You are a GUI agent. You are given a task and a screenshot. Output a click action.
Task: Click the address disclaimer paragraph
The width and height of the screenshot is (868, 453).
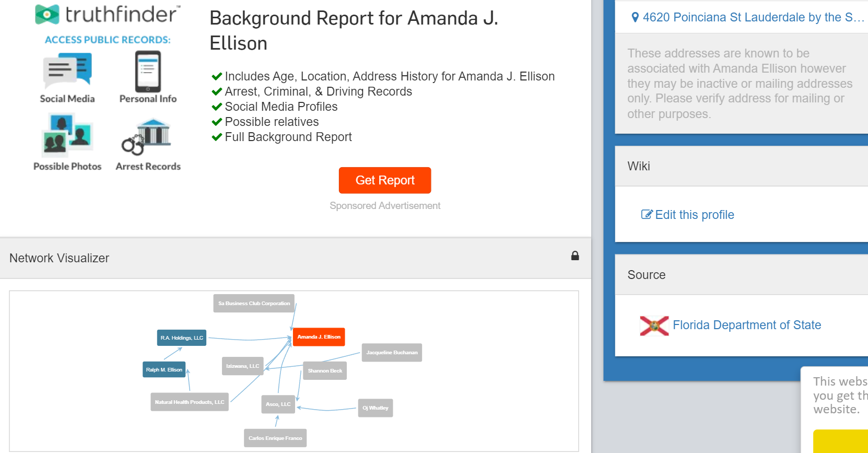tap(740, 84)
